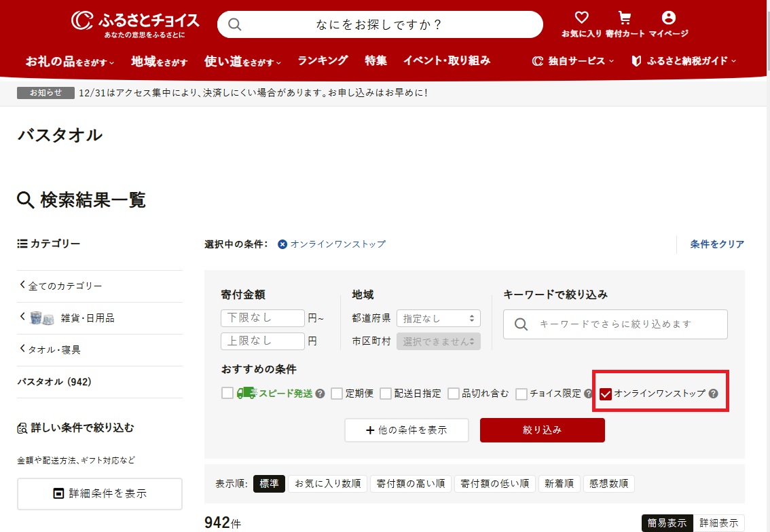Click the magnifying glass in the search bar
The image size is (770, 532).
point(234,24)
